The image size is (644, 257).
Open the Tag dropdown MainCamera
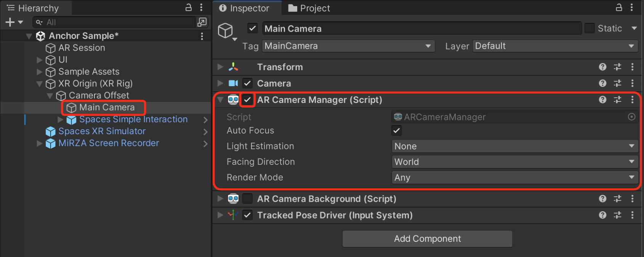349,46
